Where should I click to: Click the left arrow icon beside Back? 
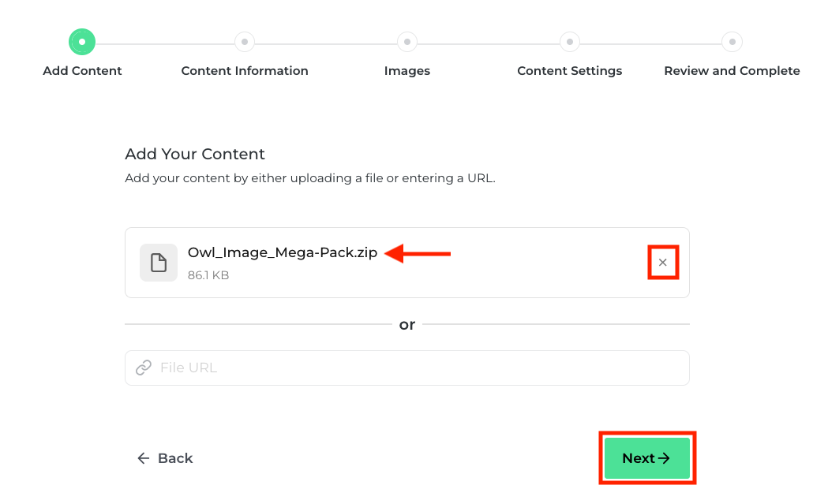coord(143,458)
